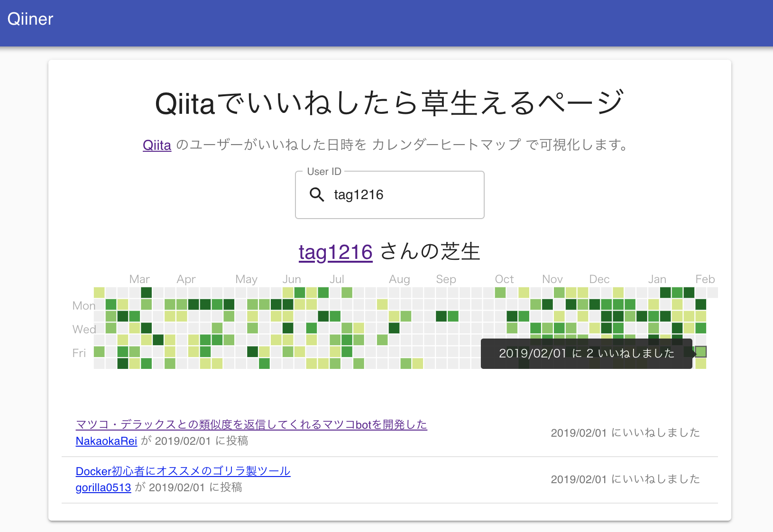Click the Feb month label above the heatmap

(705, 279)
